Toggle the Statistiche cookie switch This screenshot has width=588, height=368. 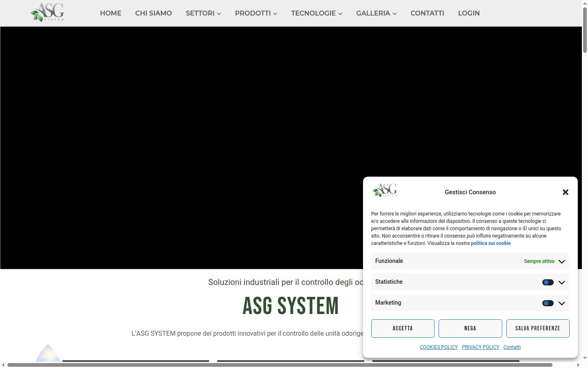coord(548,283)
